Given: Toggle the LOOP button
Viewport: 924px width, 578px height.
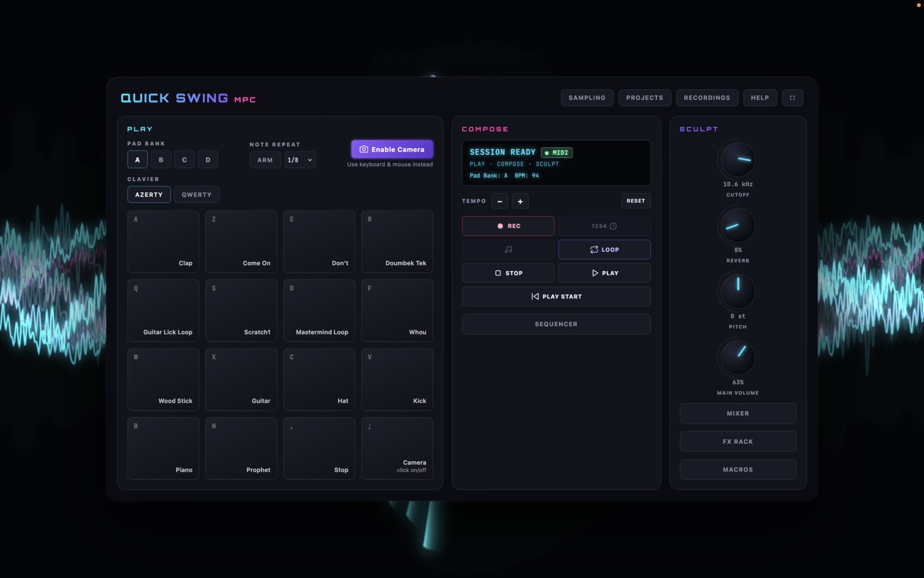Looking at the screenshot, I should 604,250.
